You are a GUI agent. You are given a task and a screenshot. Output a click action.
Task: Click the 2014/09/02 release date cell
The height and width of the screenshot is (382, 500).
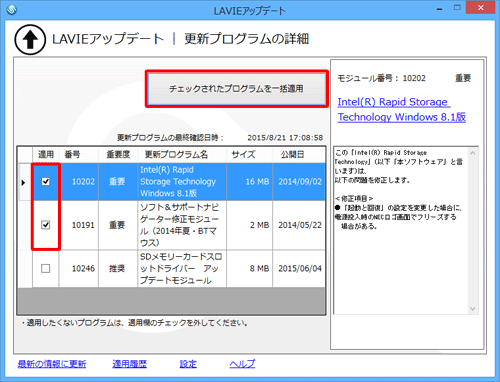[x=299, y=182]
